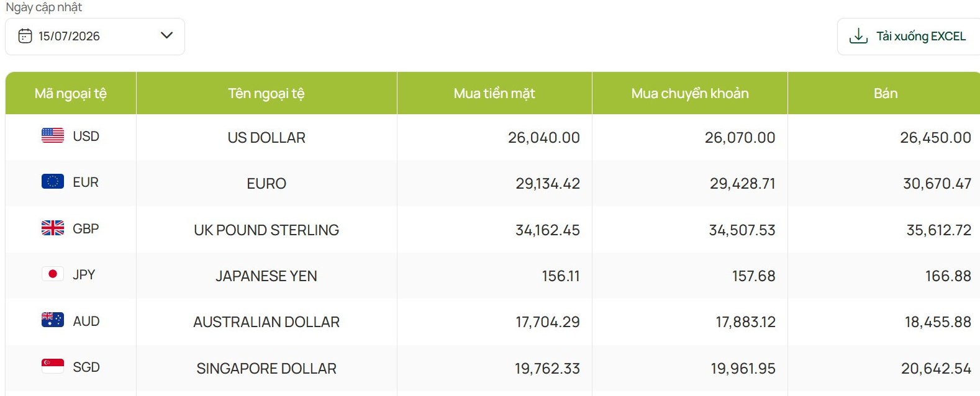Select the JAPANESE YEN currency name

pyautogui.click(x=266, y=276)
